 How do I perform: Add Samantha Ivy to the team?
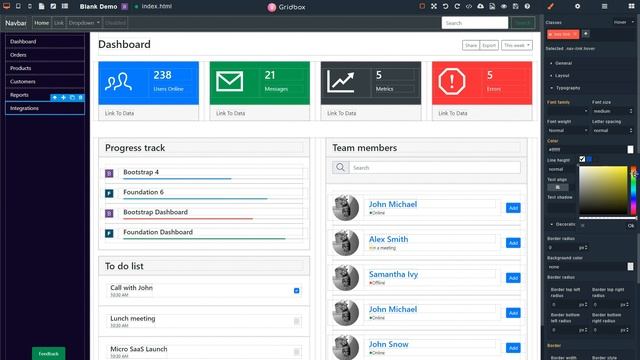(x=513, y=278)
